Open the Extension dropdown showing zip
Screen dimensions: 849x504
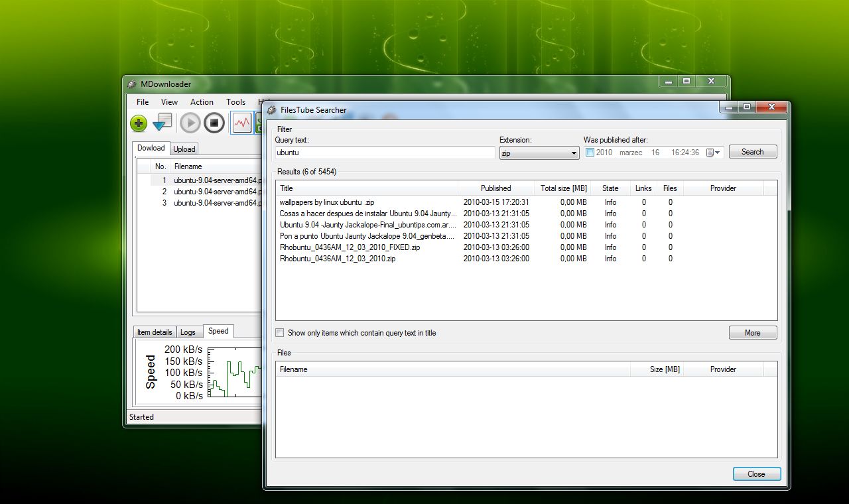tap(539, 153)
